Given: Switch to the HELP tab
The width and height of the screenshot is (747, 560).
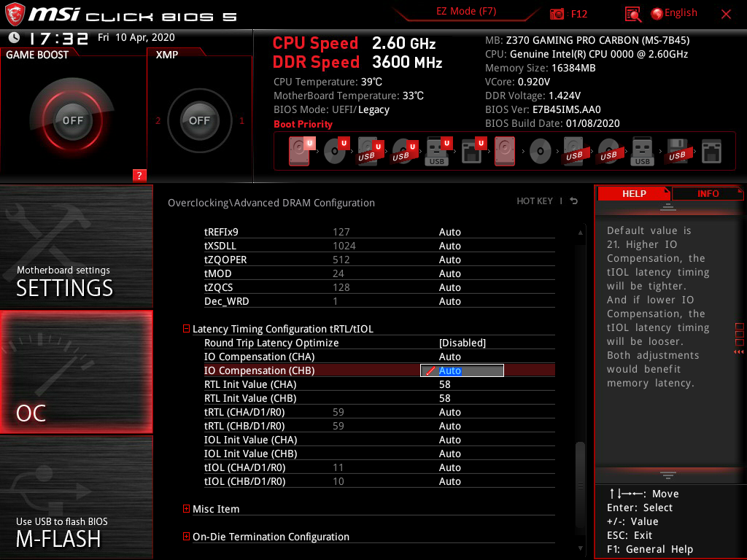Looking at the screenshot, I should 634,194.
